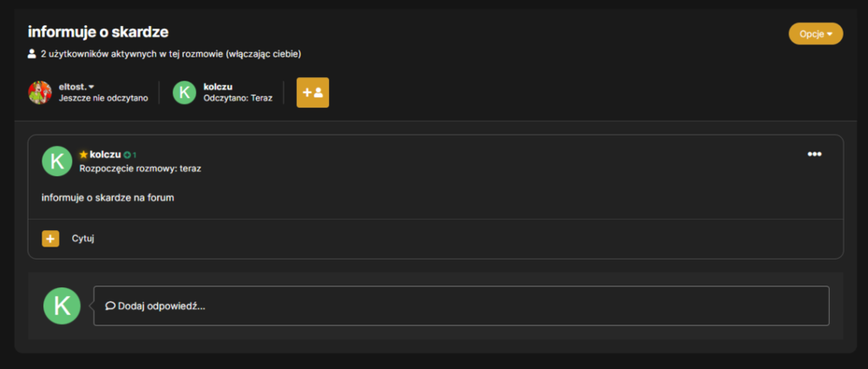This screenshot has height=369, width=868.
Task: Click the add participant icon button
Action: click(x=312, y=93)
